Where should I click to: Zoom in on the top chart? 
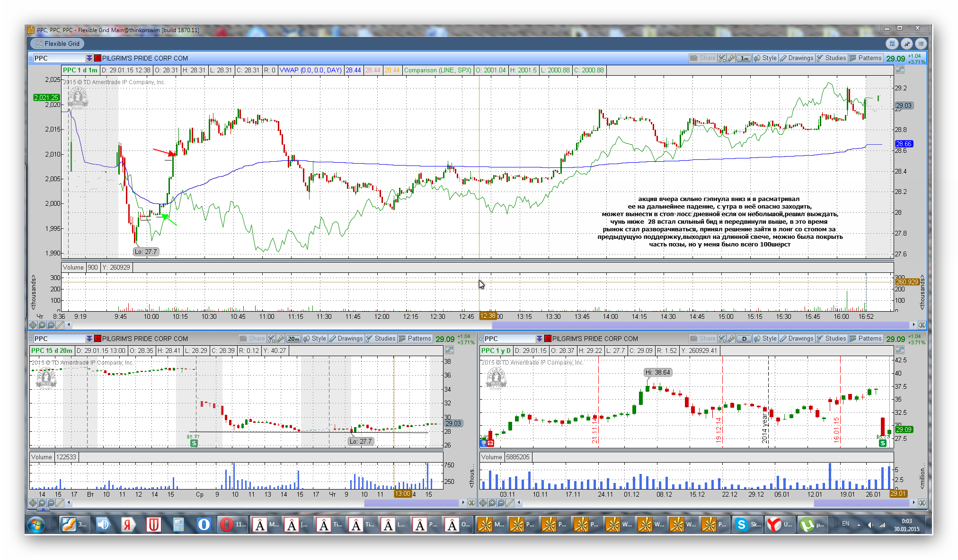tap(42, 325)
